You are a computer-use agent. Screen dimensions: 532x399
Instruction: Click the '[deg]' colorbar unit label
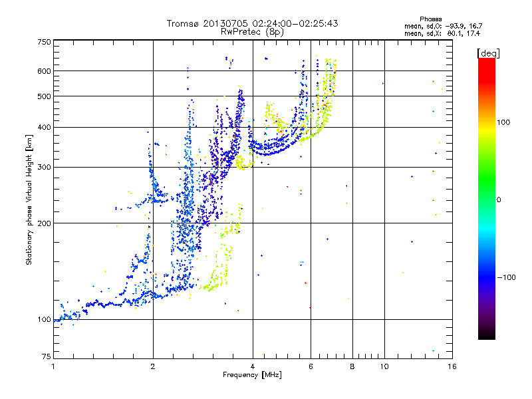(488, 53)
